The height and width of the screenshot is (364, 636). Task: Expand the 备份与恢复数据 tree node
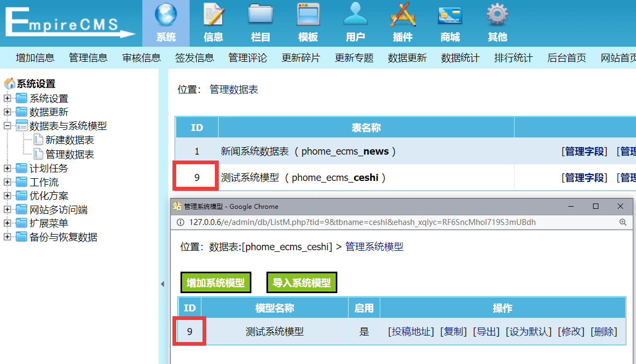pos(8,237)
